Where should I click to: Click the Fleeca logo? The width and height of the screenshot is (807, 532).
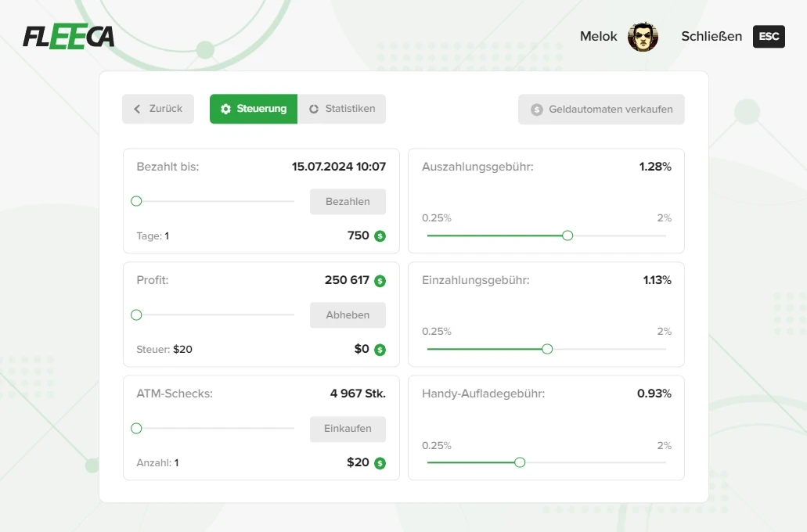69,37
